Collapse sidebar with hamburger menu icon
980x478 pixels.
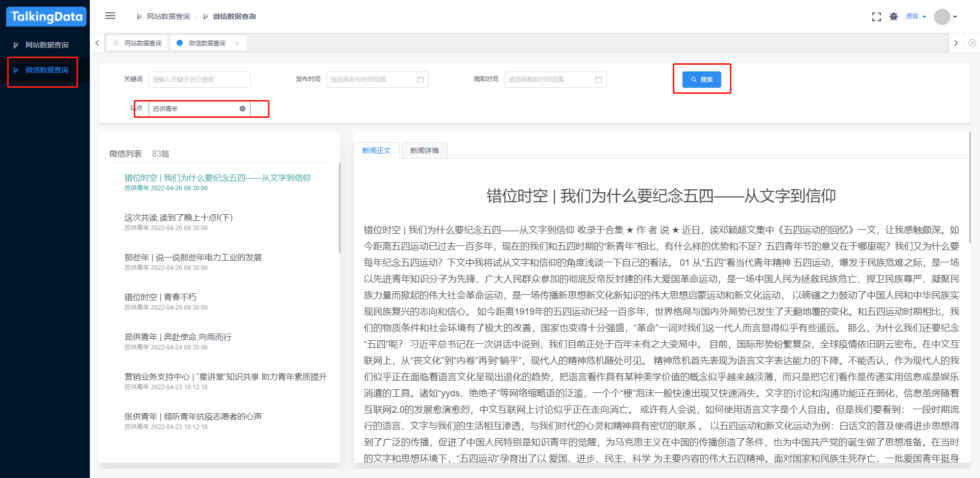tap(110, 16)
